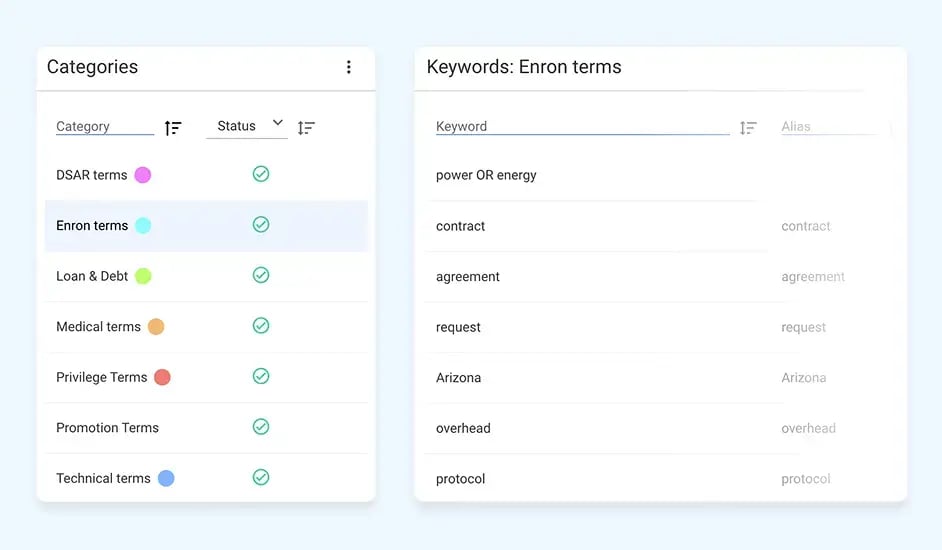Click the pink DSAR terms color dot
942x550 pixels.
pyautogui.click(x=143, y=175)
